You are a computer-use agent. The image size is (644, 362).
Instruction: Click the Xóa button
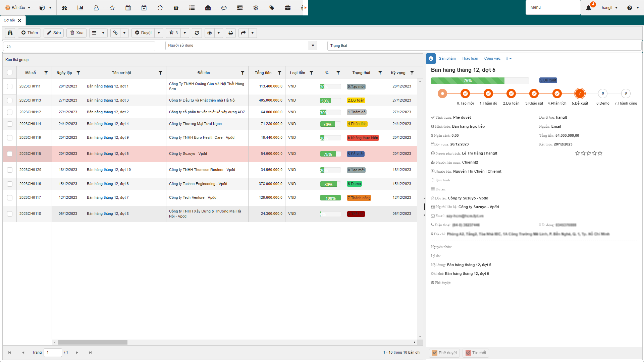coord(77,33)
